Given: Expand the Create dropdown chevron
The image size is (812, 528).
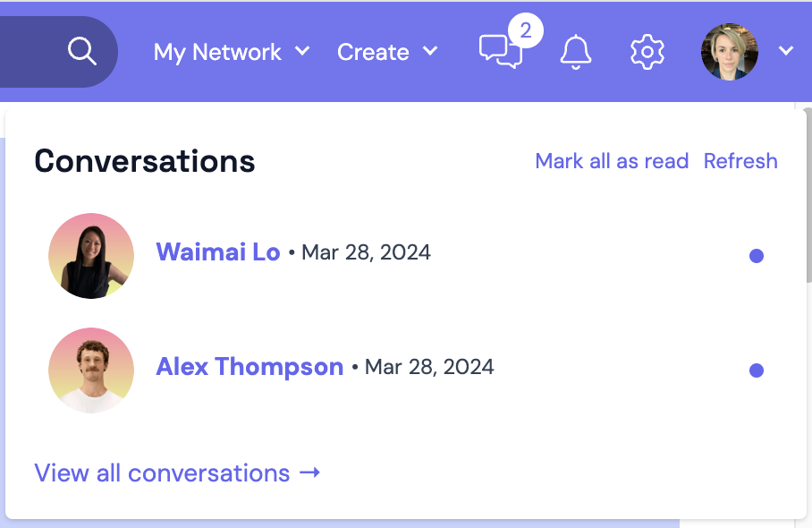Looking at the screenshot, I should pyautogui.click(x=430, y=51).
